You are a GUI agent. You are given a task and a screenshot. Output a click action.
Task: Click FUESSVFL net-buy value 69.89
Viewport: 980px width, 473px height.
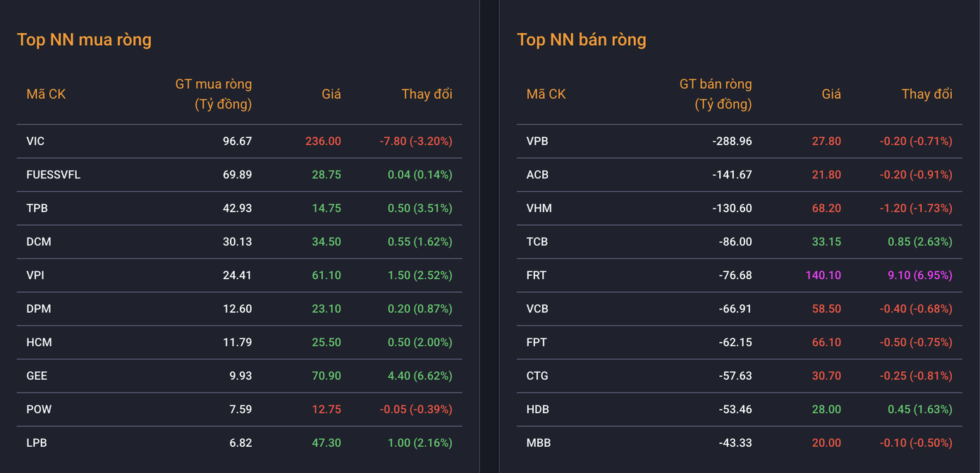(237, 175)
